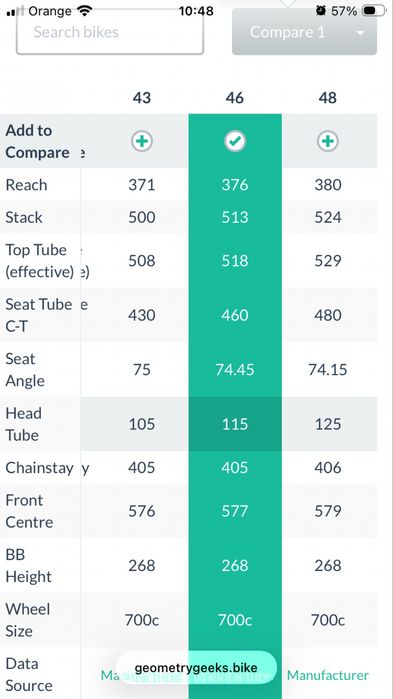Screen dimensions: 393x699
Task: Tap the 10:48 clock in status bar
Action: [x=196, y=11]
